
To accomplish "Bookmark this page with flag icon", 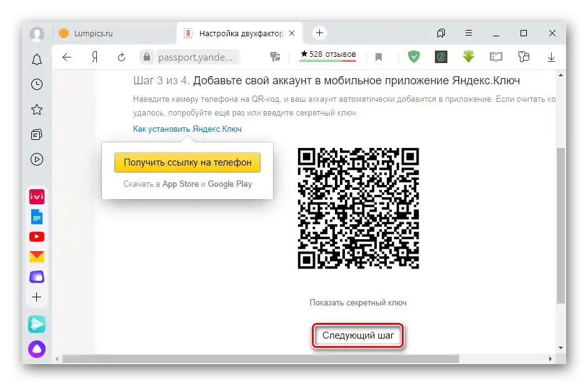I will point(379,57).
